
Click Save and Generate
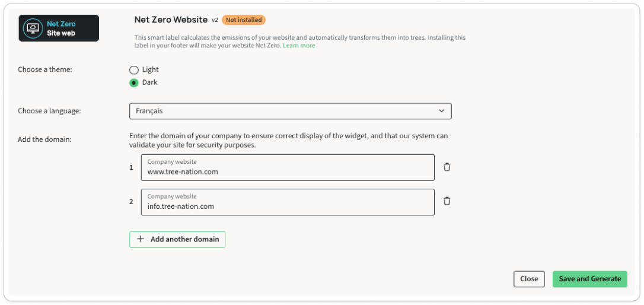[589, 279]
